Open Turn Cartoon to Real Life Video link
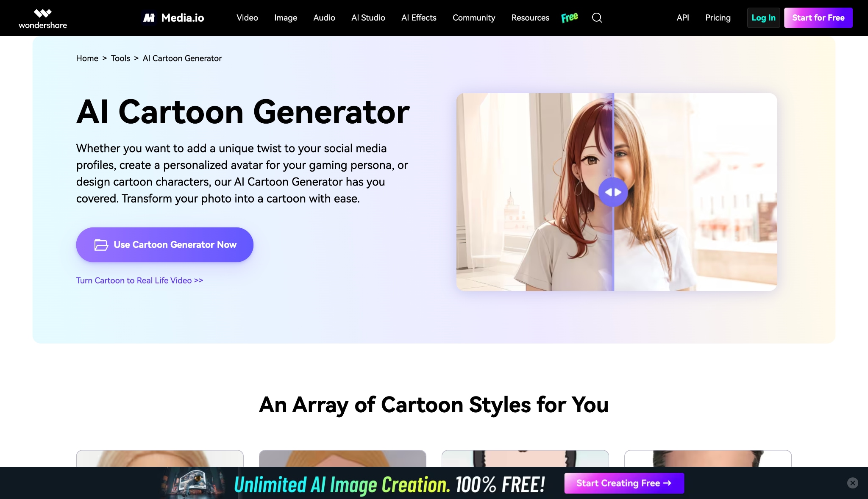The height and width of the screenshot is (499, 868). (x=139, y=280)
